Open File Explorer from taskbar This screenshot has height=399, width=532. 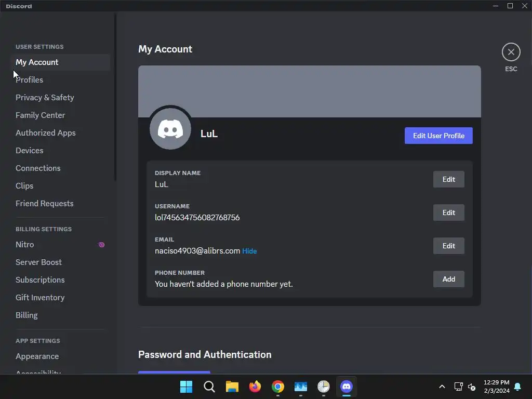(232, 387)
